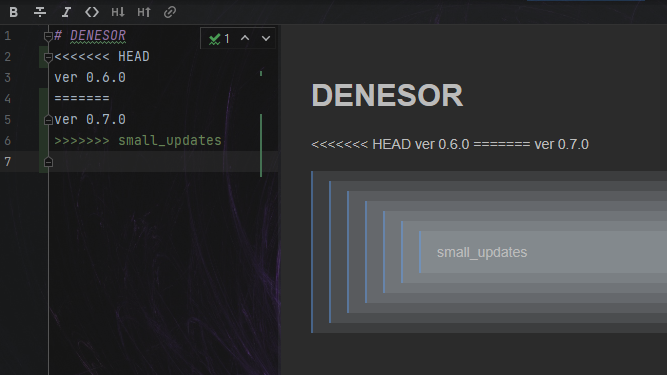Click the '=======' separator line in the editor
Viewport: 667px width, 375px height.
tap(82, 98)
